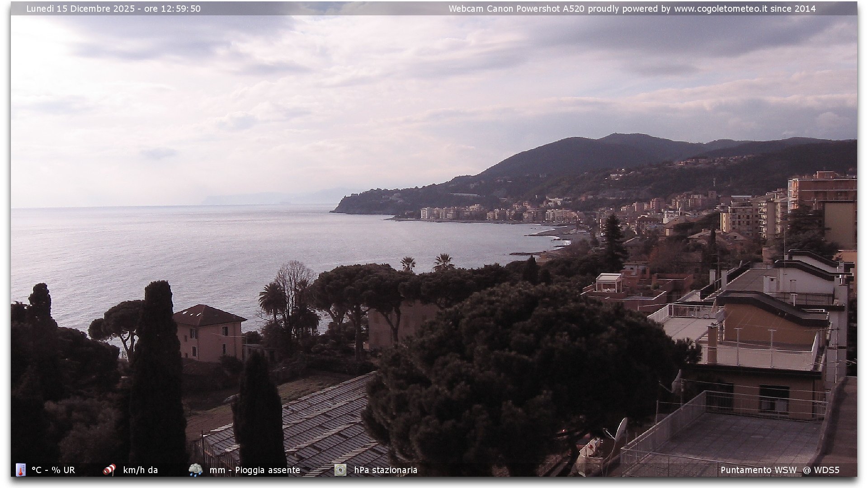Click the Webcam Canon Powershot A520 text
Viewport: 868px width, 488px height.
[516, 9]
